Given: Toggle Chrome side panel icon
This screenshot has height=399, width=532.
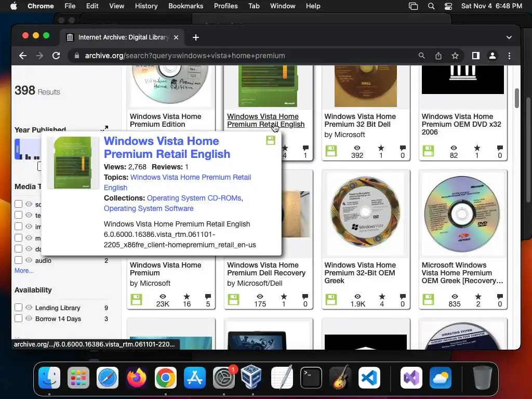Looking at the screenshot, I should click(x=476, y=56).
